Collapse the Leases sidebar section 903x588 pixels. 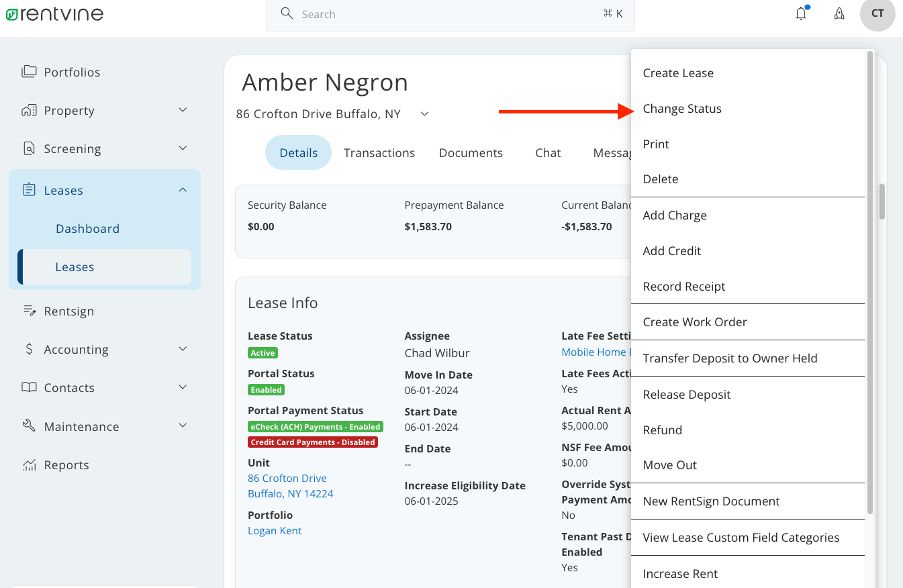click(x=183, y=190)
